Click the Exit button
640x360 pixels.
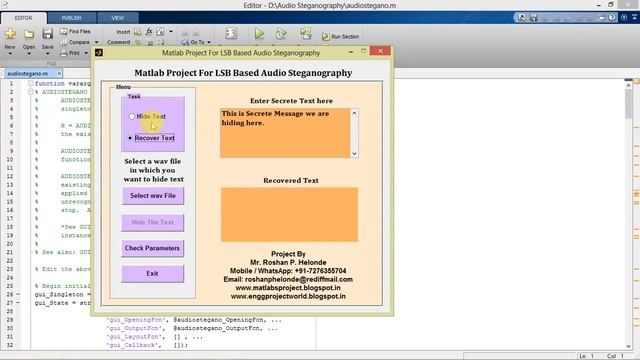click(152, 273)
